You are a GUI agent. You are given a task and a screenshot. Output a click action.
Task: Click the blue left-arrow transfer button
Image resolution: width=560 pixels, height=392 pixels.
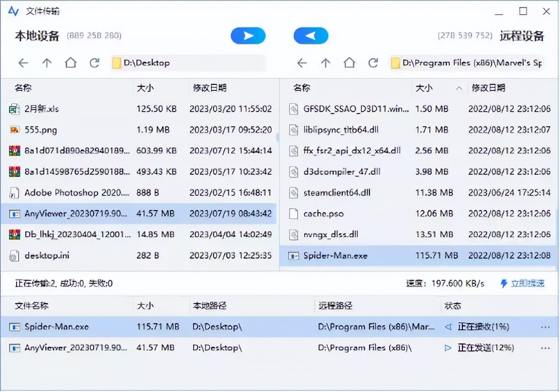pyautogui.click(x=311, y=35)
